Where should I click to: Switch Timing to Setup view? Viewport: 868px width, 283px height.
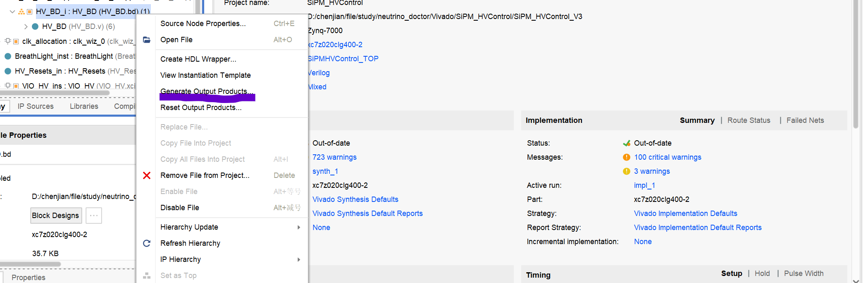pyautogui.click(x=731, y=273)
